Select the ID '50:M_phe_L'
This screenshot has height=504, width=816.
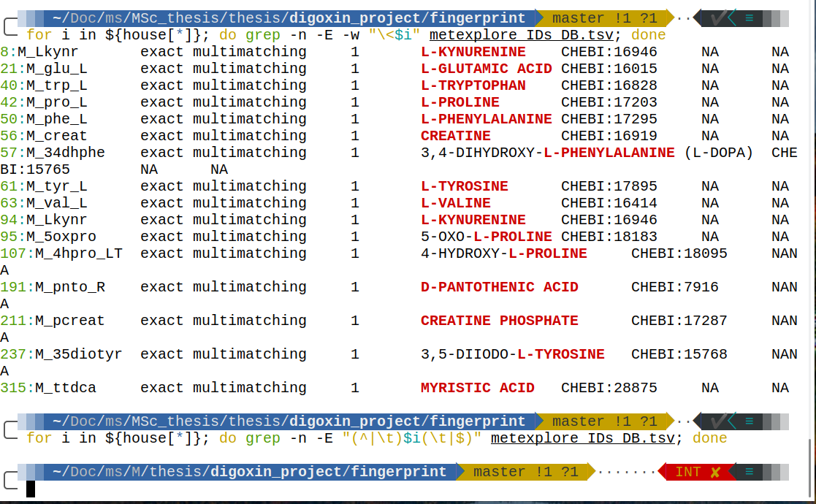[44, 119]
